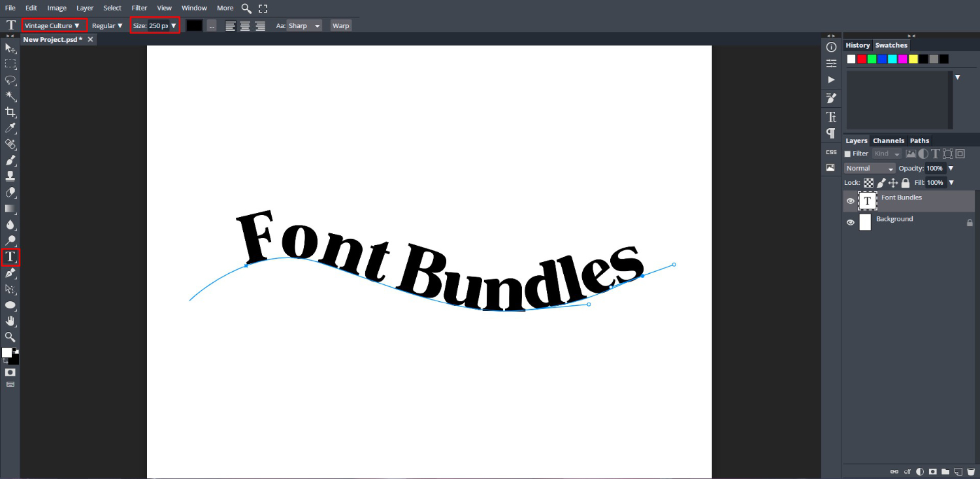980x479 pixels.
Task: Open the Info panel icon
Action: (x=831, y=47)
